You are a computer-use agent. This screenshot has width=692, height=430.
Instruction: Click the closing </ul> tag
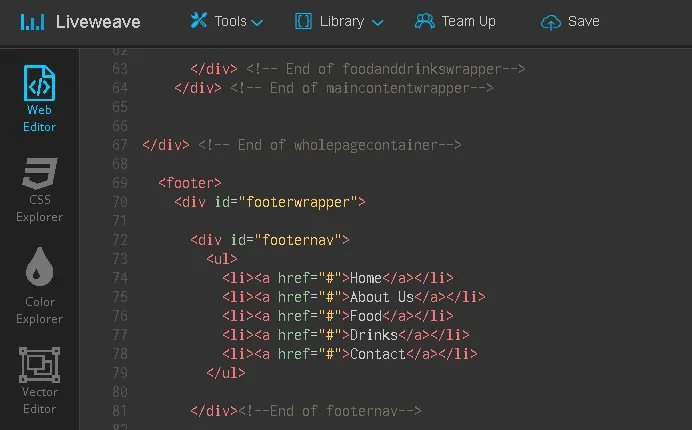226,373
